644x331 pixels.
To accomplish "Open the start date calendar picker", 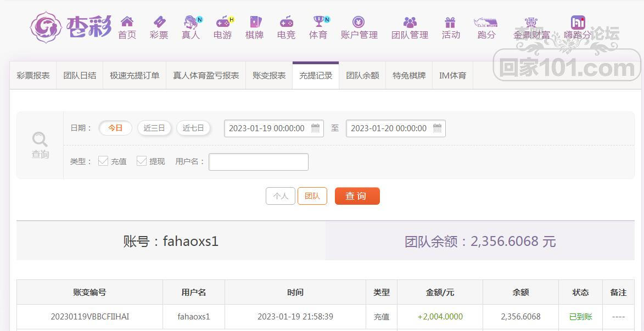I will (x=316, y=128).
